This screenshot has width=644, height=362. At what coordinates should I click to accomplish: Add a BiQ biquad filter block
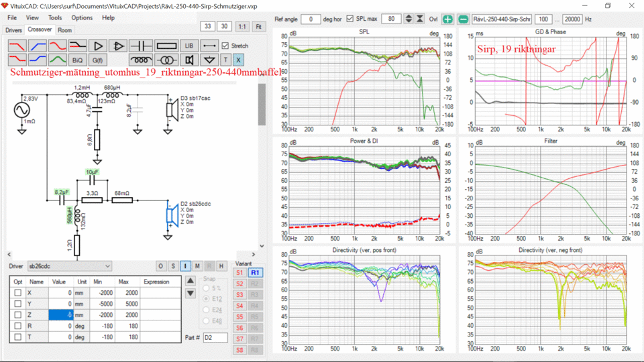(78, 60)
